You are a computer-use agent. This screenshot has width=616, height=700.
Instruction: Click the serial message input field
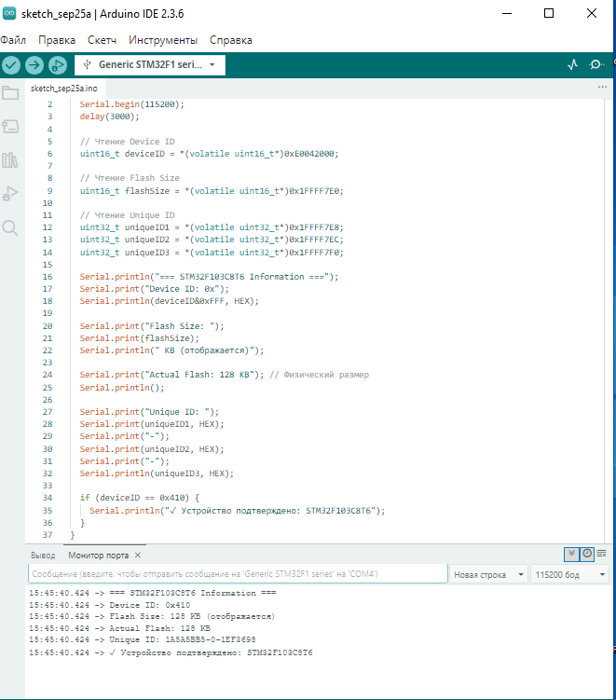238,575
